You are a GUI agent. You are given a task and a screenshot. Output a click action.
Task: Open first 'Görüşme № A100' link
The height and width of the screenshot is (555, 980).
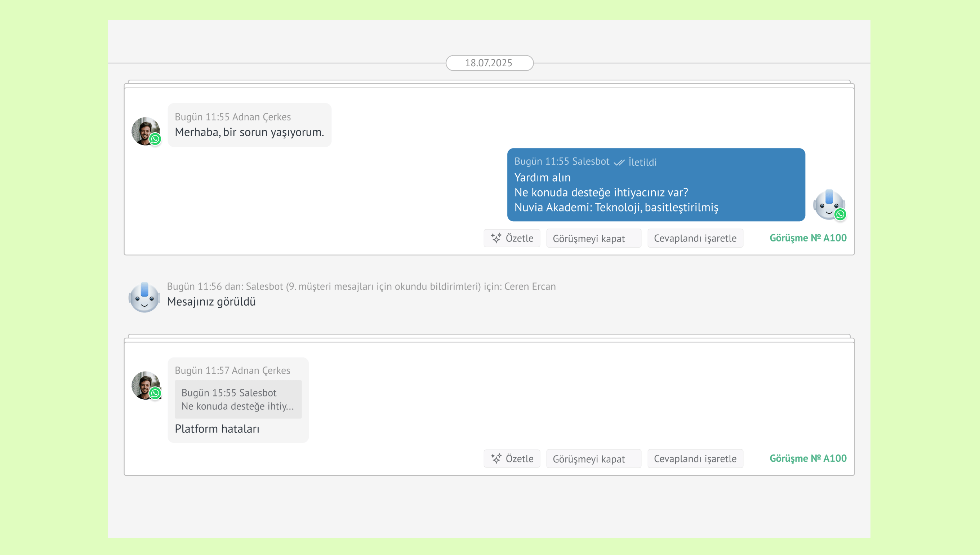pyautogui.click(x=808, y=238)
